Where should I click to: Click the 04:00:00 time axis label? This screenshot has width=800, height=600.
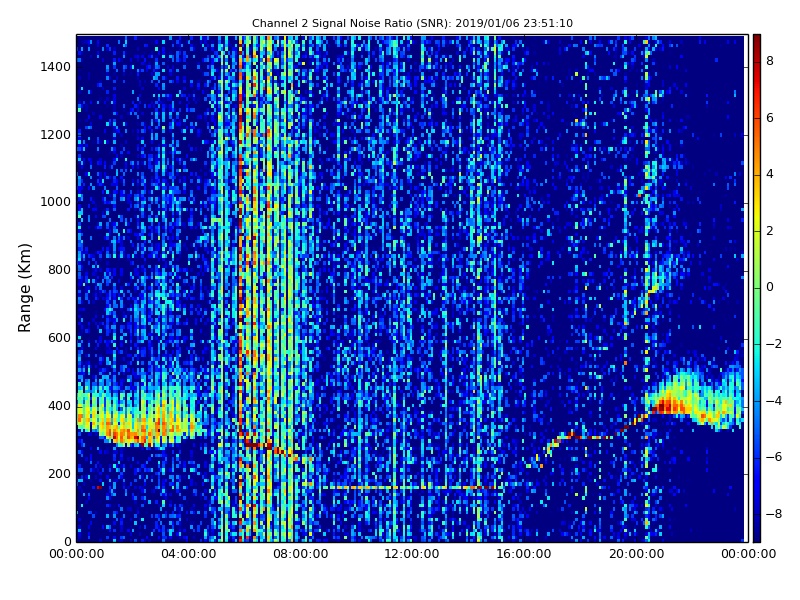(x=188, y=554)
